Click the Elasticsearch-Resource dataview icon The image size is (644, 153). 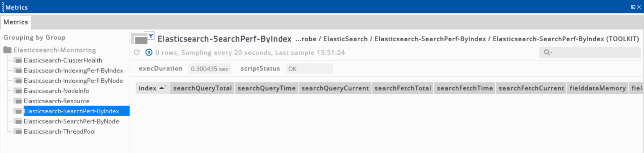point(18,101)
